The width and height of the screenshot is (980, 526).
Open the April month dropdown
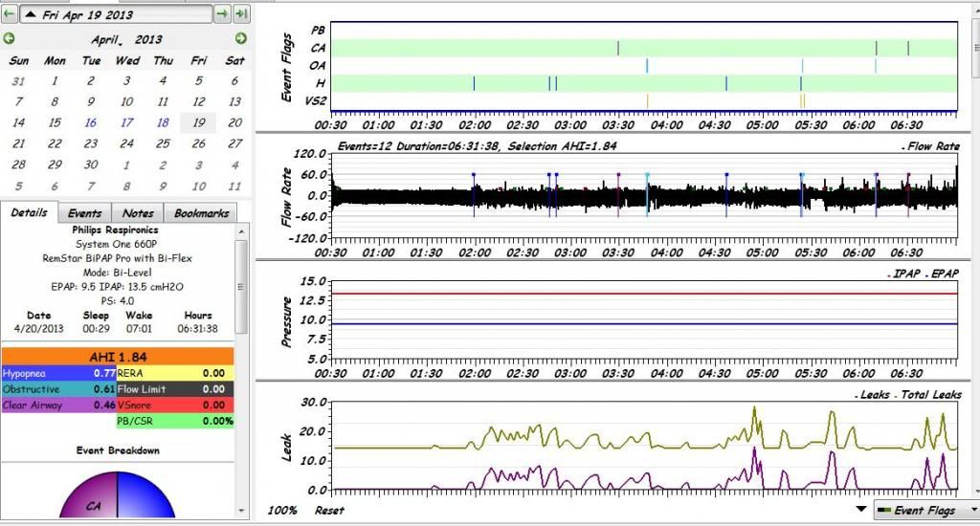click(x=106, y=40)
